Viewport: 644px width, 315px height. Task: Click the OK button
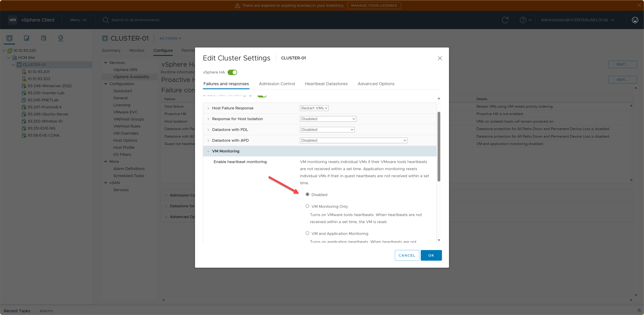pyautogui.click(x=431, y=255)
